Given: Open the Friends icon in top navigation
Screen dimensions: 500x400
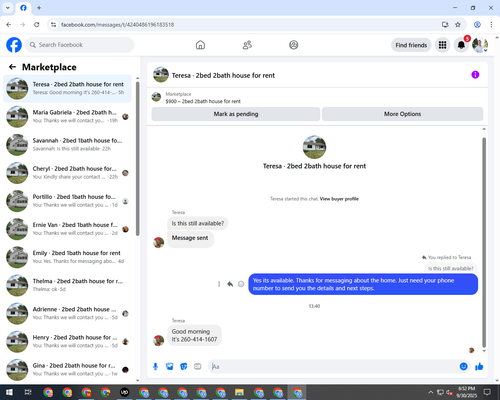Looking at the screenshot, I should point(247,45).
